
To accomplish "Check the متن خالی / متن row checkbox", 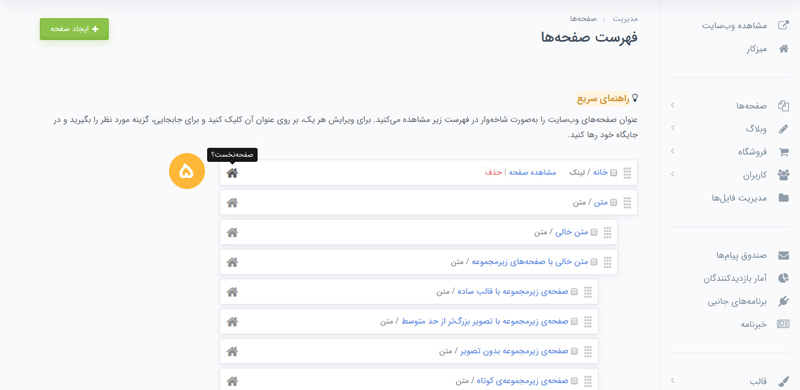I will pyautogui.click(x=593, y=232).
